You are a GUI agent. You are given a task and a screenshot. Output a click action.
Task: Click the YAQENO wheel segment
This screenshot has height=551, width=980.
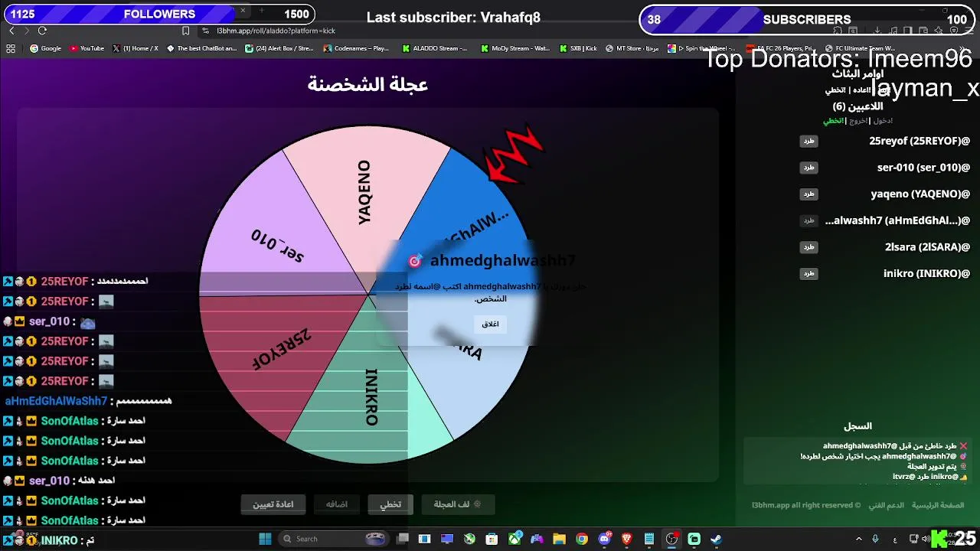[x=364, y=193]
